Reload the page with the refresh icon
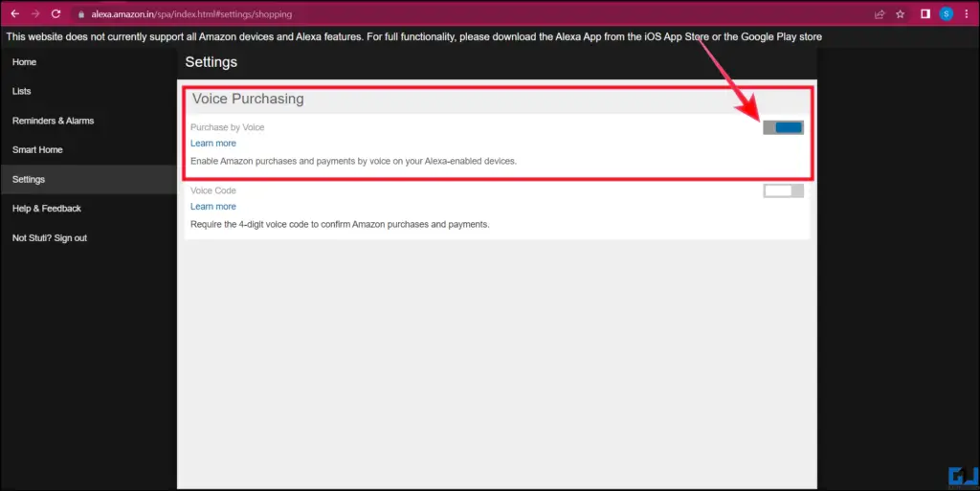Screen dimensions: 980x491 [x=56, y=13]
